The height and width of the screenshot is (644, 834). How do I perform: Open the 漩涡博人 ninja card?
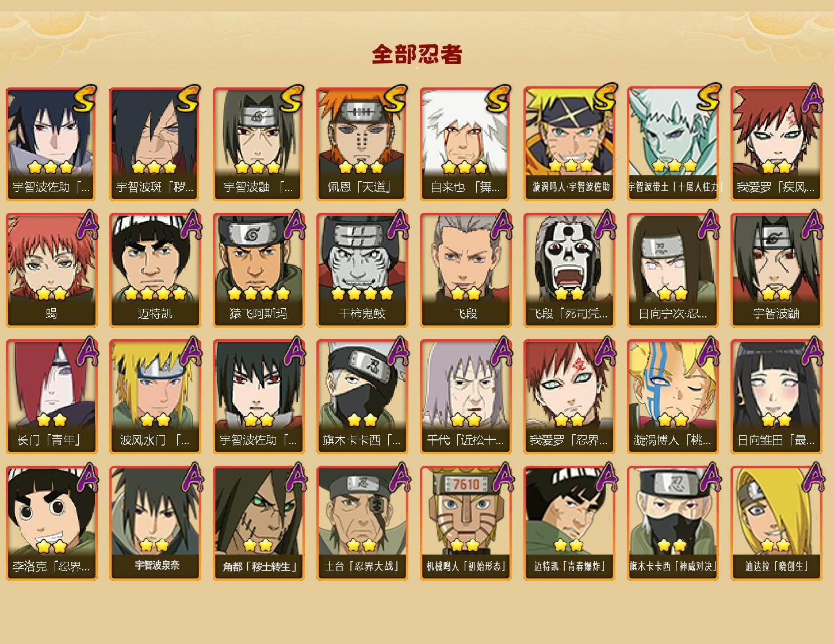[672, 397]
